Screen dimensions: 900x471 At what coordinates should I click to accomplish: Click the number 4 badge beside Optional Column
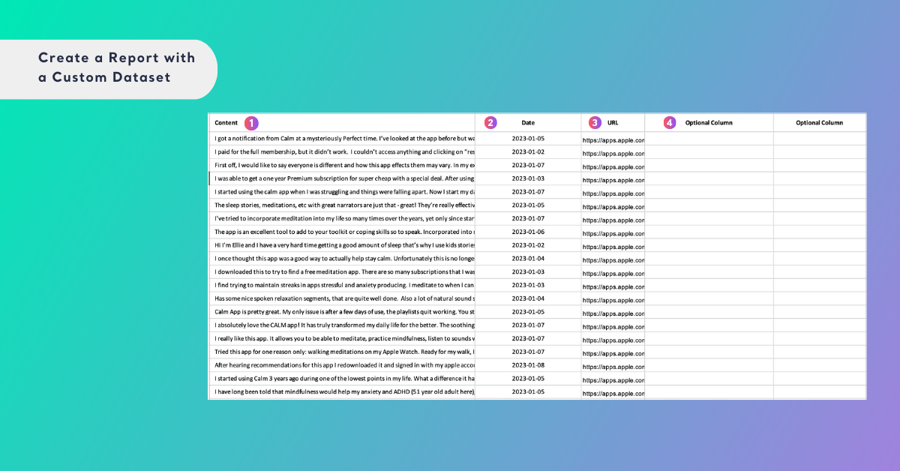(x=669, y=123)
